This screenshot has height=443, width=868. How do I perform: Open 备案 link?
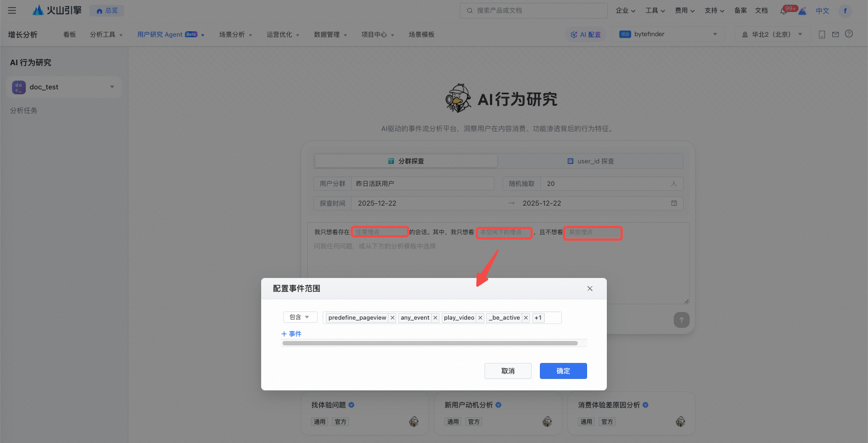(x=741, y=10)
